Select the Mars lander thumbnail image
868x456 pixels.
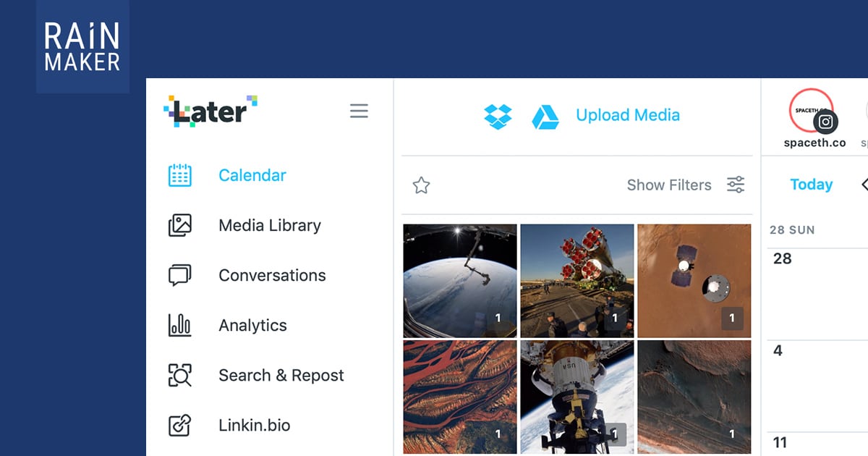(x=694, y=281)
